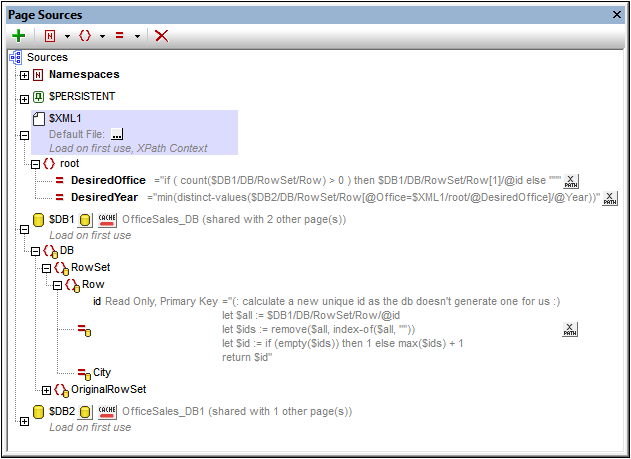This screenshot has height=459, width=631.
Task: Open XPath editor for DesiredOffice
Action: [x=570, y=181]
